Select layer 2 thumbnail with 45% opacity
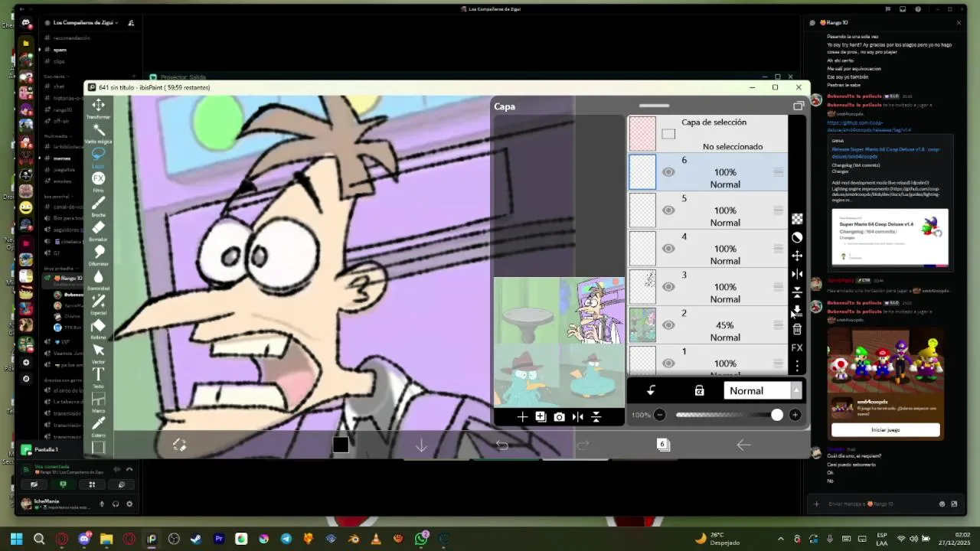 pos(642,325)
